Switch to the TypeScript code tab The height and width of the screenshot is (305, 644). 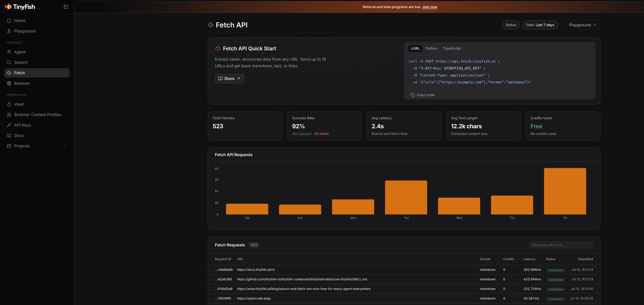(452, 48)
